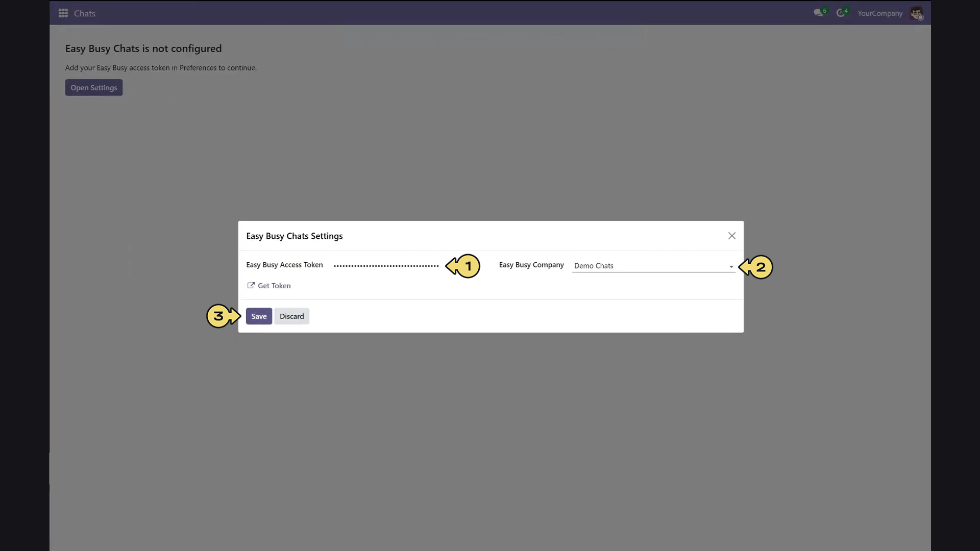Discard the settings changes
980x551 pixels.
click(292, 316)
